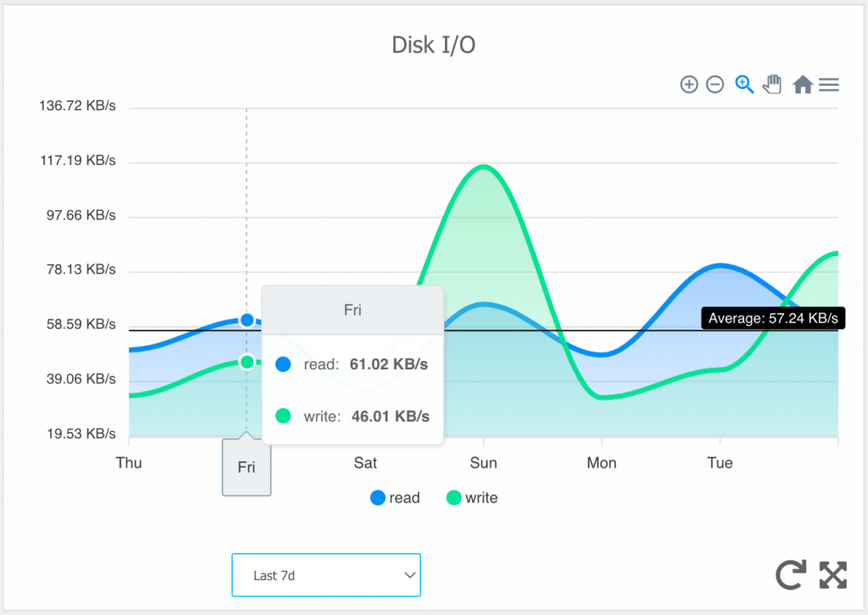868x615 pixels.
Task: Click the blue read data point on Fri
Action: [247, 320]
